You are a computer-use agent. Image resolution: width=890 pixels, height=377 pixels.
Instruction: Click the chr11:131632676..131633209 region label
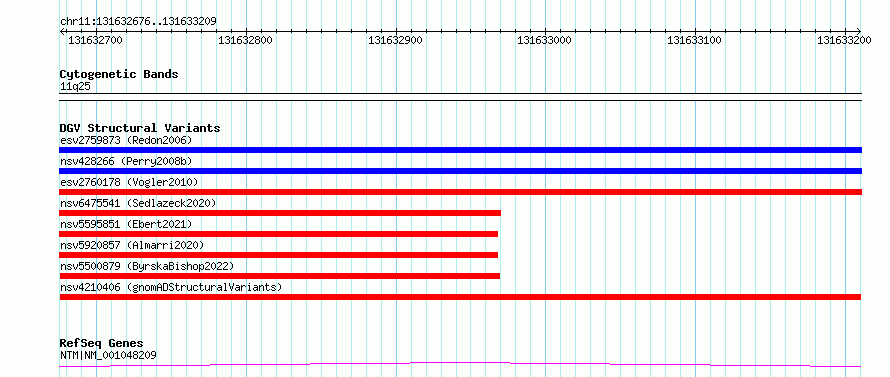click(138, 22)
